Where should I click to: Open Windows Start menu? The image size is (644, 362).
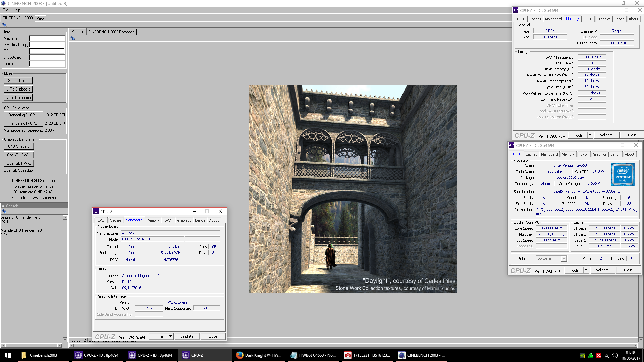click(8, 355)
